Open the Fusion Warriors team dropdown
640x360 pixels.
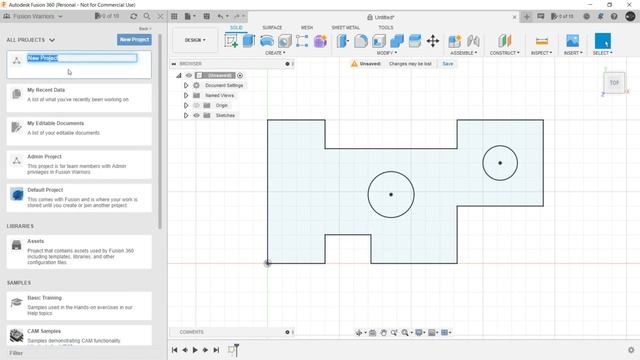coord(33,16)
